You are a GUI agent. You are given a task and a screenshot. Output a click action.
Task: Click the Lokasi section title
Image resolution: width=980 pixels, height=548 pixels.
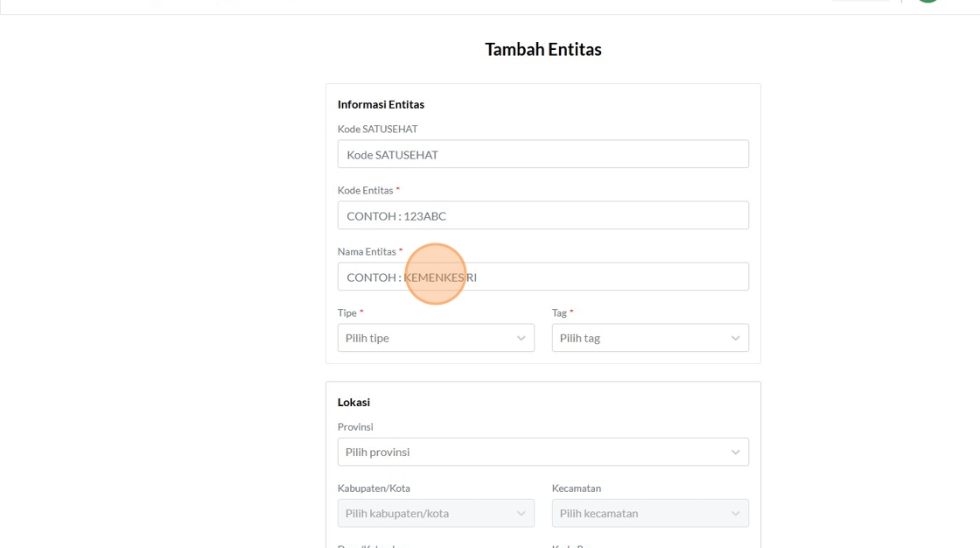(x=353, y=402)
